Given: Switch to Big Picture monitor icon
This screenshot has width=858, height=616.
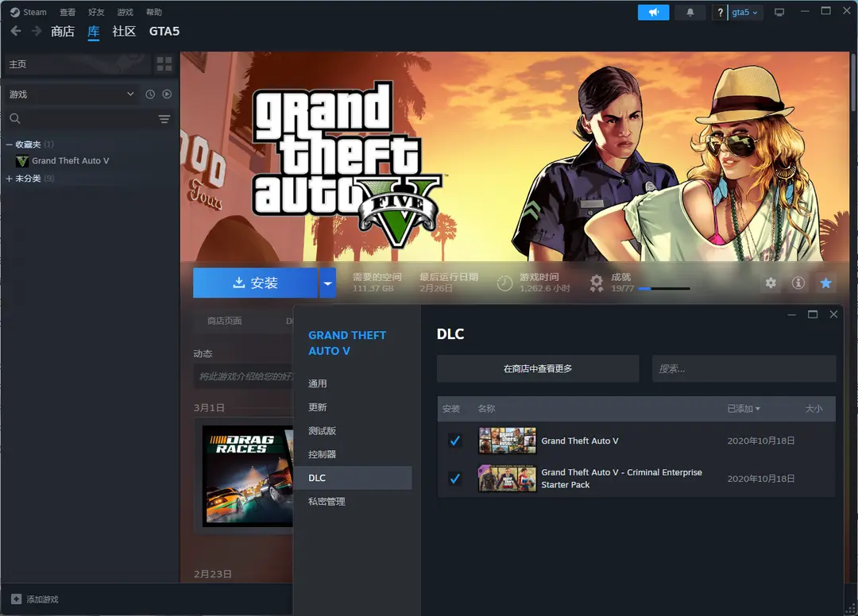Looking at the screenshot, I should [x=779, y=12].
